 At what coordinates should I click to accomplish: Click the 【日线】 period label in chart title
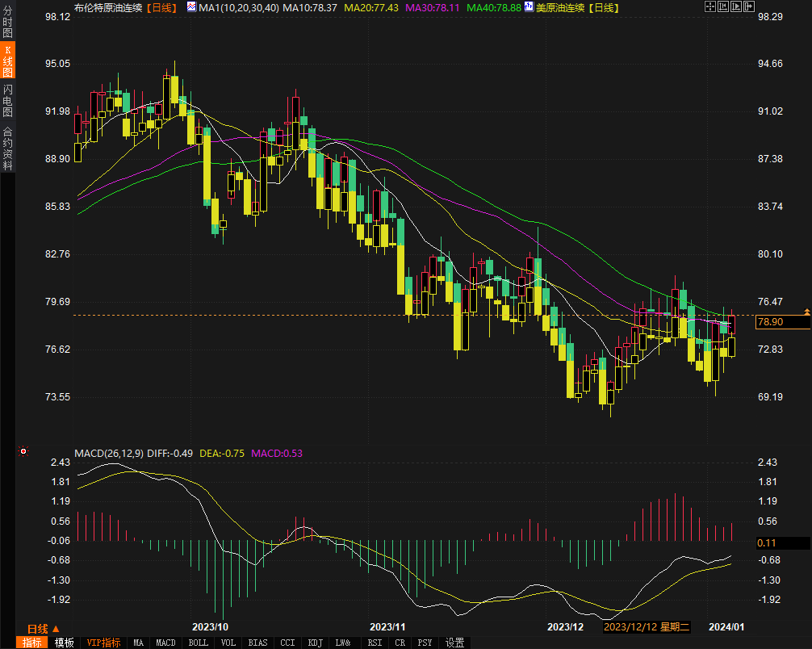coord(164,7)
